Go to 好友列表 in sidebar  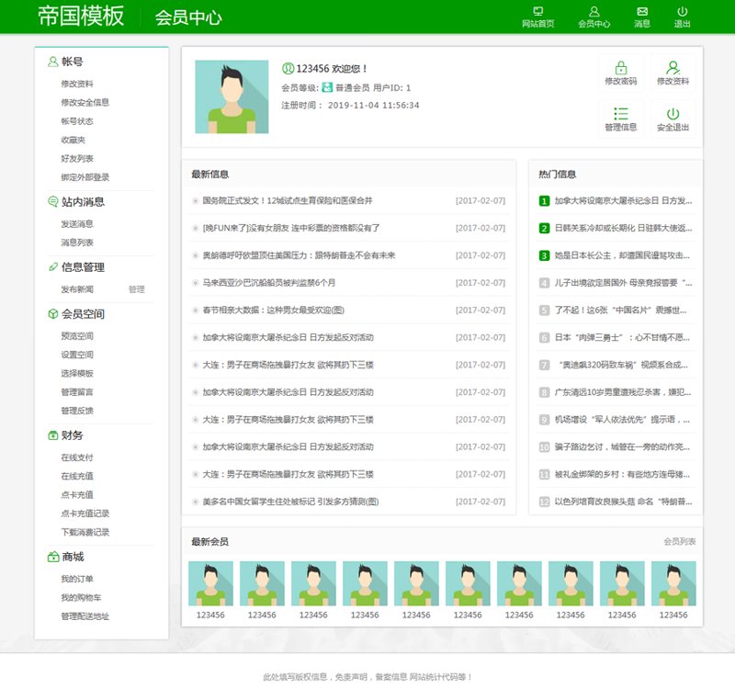[77, 158]
